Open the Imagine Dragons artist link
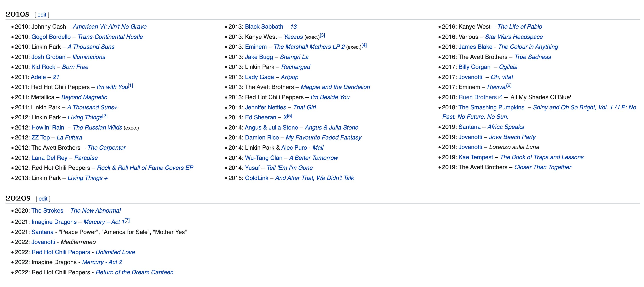 (x=54, y=222)
